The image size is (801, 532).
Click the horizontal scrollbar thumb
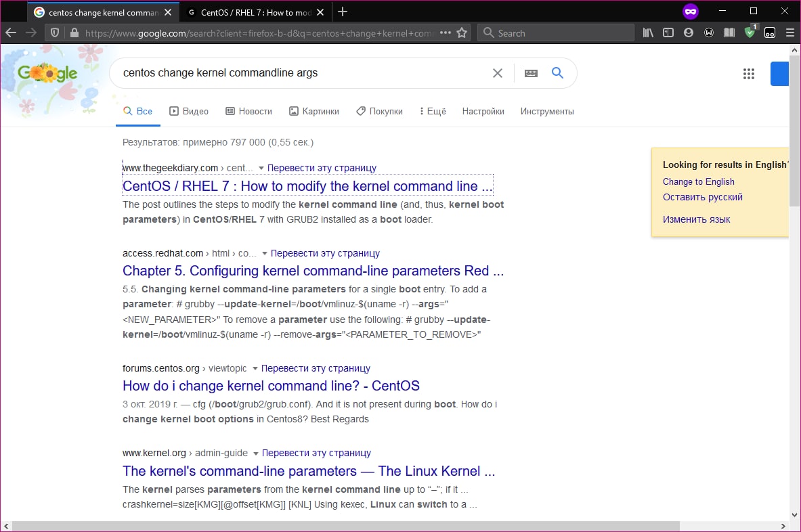click(346, 527)
